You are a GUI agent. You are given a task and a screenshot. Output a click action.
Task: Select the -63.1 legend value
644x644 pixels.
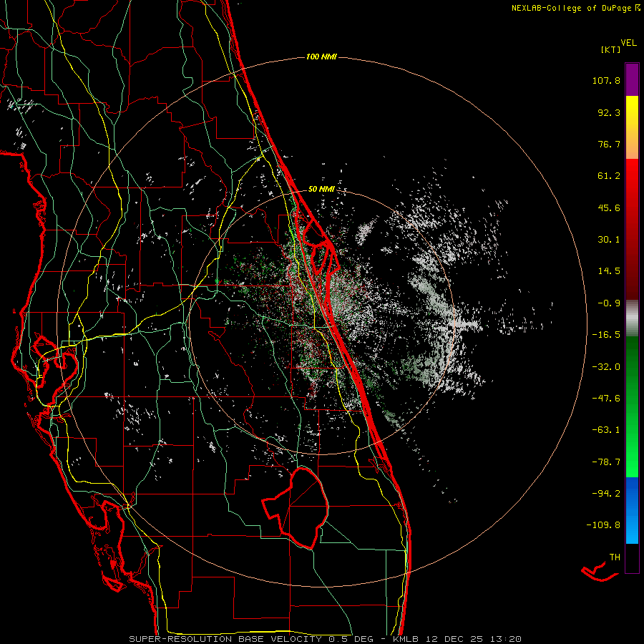pyautogui.click(x=606, y=430)
